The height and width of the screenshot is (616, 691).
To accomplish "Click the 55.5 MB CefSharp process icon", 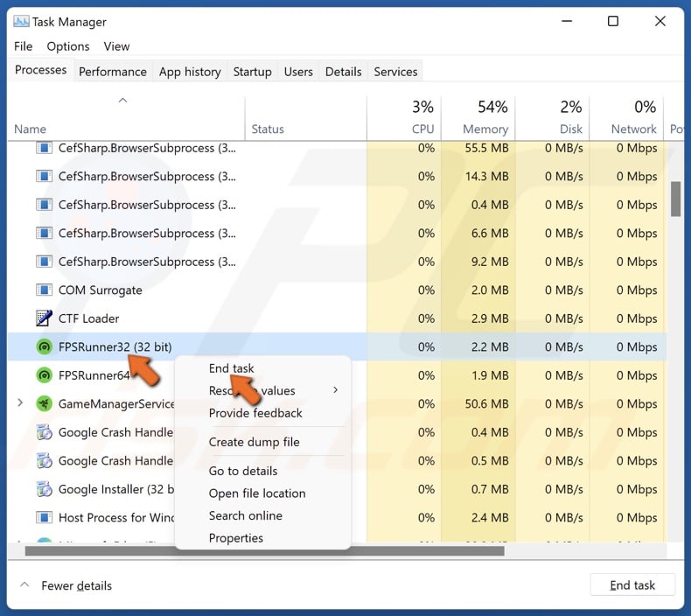I will pyautogui.click(x=44, y=148).
